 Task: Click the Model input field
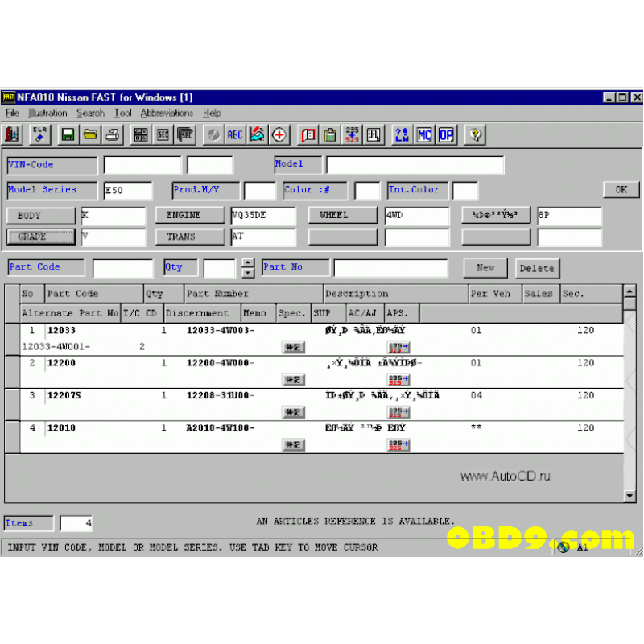[415, 165]
